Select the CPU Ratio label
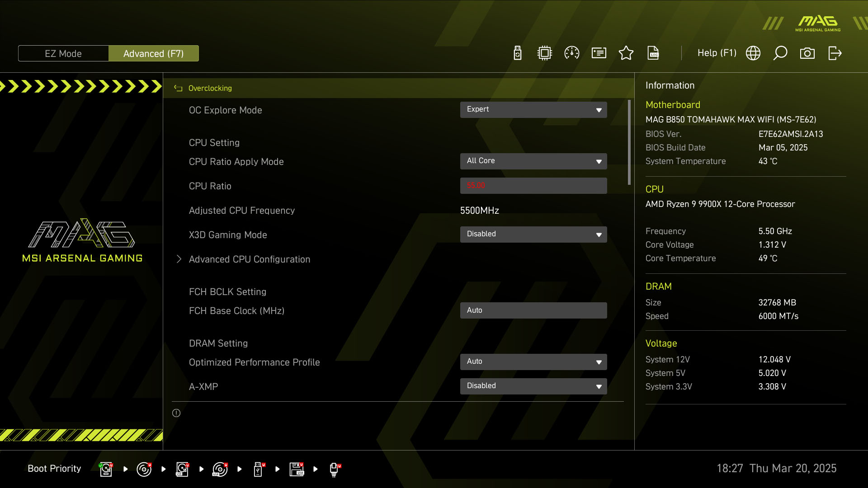The width and height of the screenshot is (868, 488). click(210, 186)
